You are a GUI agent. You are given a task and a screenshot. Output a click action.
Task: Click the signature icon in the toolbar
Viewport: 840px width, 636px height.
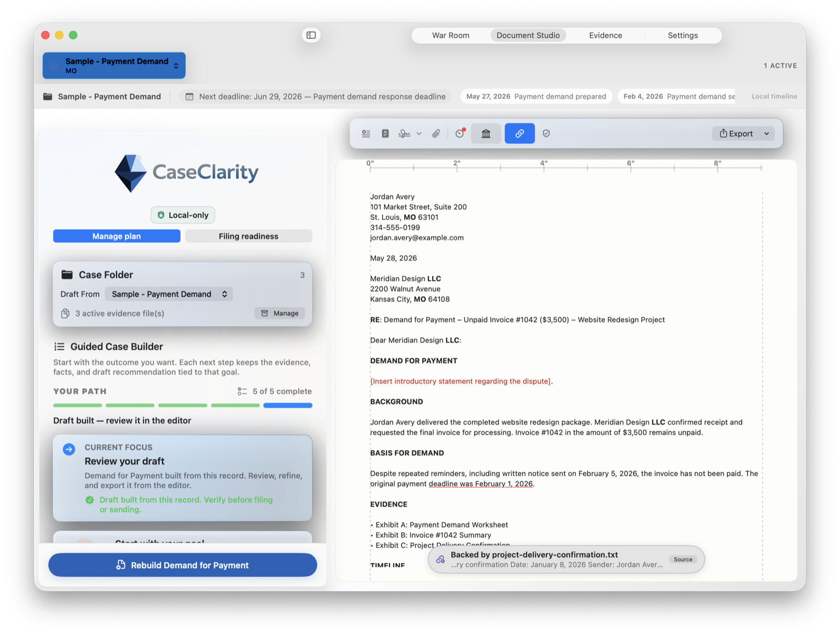point(404,134)
